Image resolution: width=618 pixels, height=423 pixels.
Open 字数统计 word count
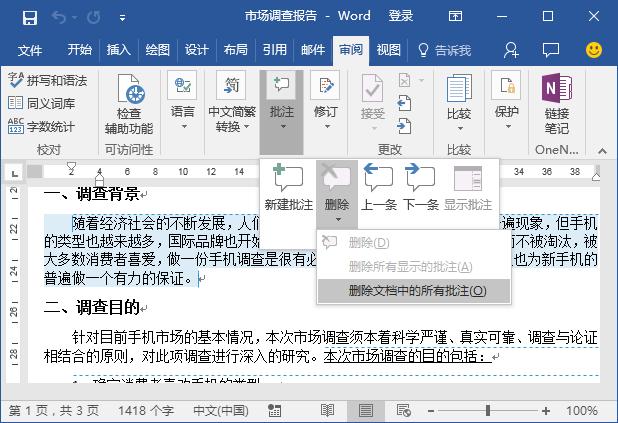pyautogui.click(x=42, y=127)
